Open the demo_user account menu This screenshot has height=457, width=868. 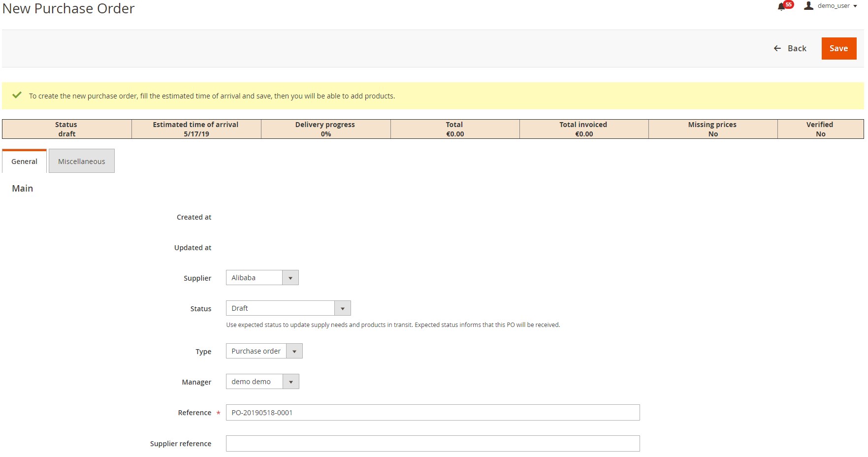(x=831, y=6)
